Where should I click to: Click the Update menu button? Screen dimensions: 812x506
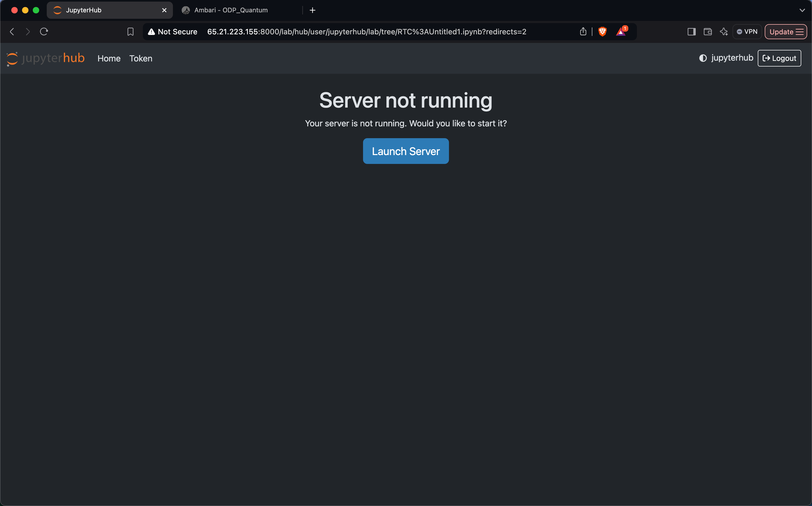[x=786, y=32]
